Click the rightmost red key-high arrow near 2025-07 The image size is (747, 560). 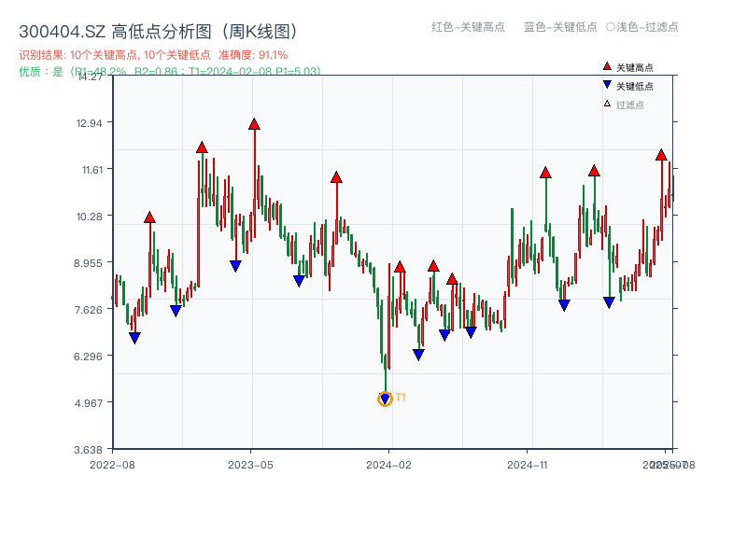661,155
